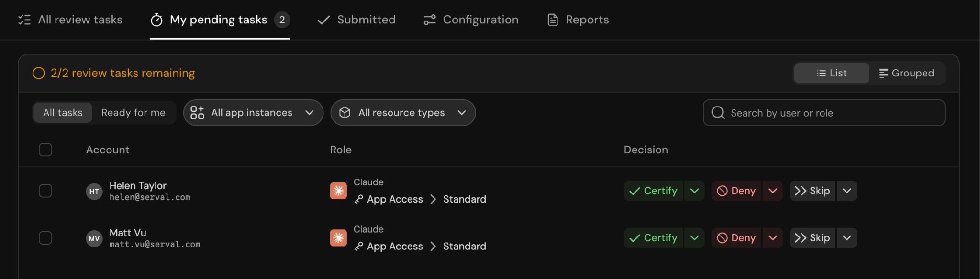The height and width of the screenshot is (279, 980).
Task: Open the All review tasks tab
Action: 70,20
